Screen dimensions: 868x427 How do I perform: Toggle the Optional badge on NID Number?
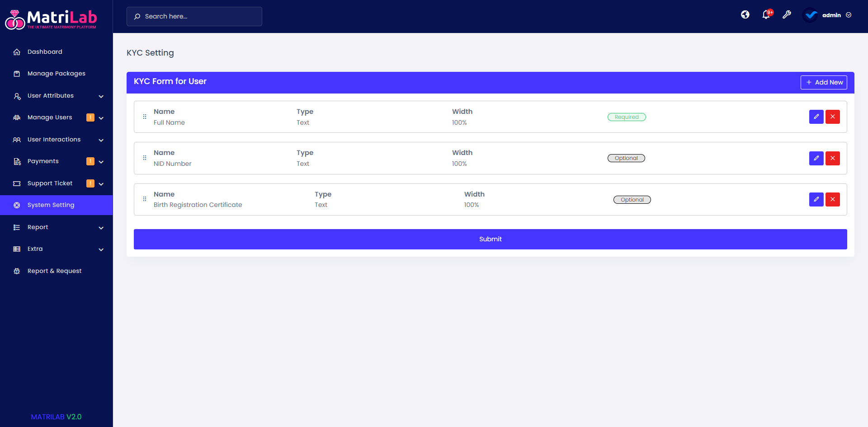[x=626, y=158]
